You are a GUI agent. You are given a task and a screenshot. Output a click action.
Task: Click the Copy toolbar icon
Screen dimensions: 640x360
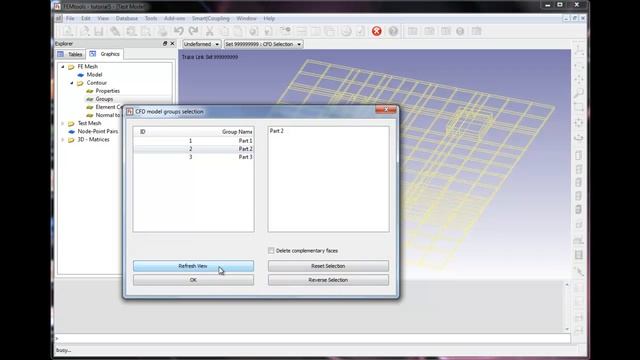click(224, 31)
